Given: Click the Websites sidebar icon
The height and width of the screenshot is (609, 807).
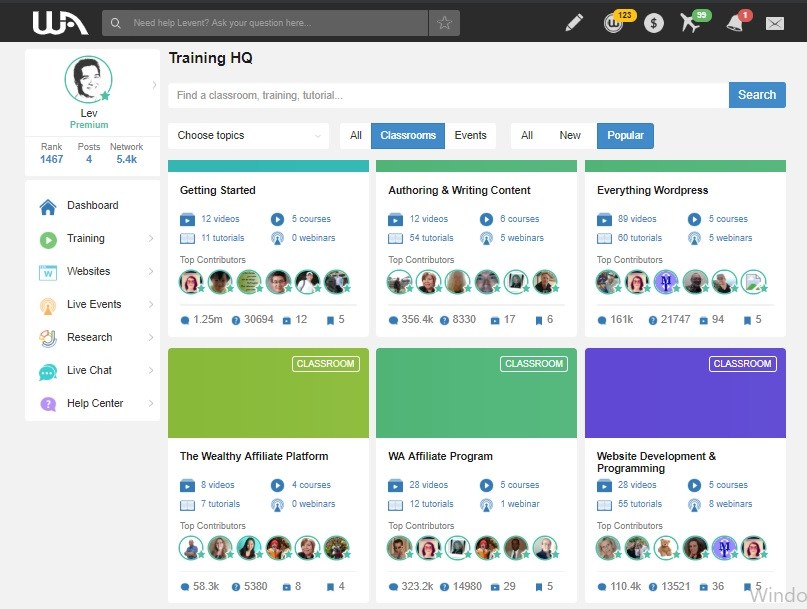Looking at the screenshot, I should coord(48,272).
